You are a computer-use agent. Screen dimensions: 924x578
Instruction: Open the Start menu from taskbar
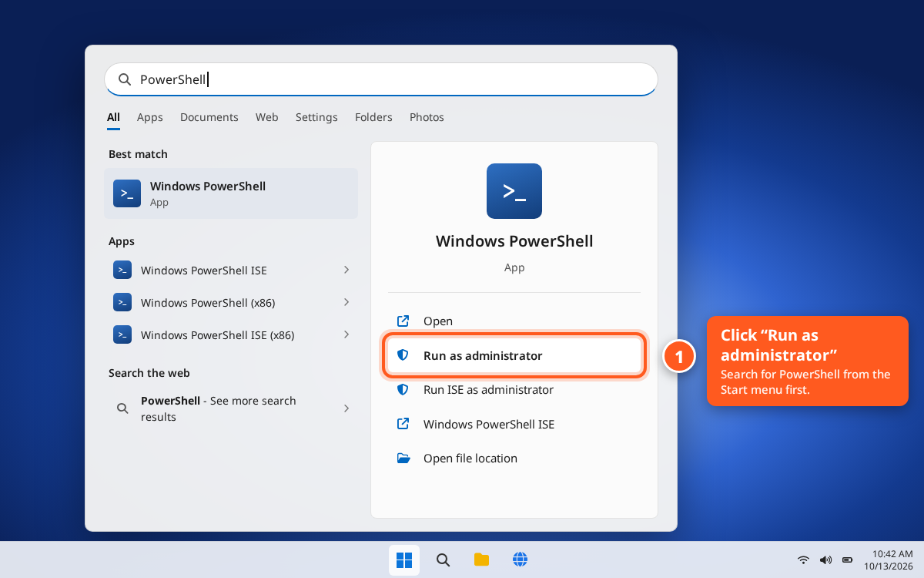click(404, 560)
